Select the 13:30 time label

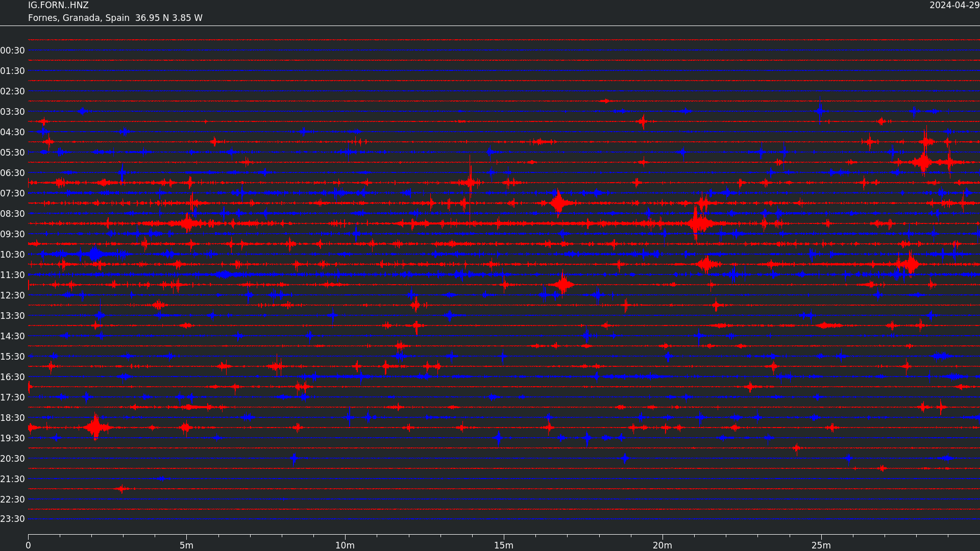[x=13, y=316]
